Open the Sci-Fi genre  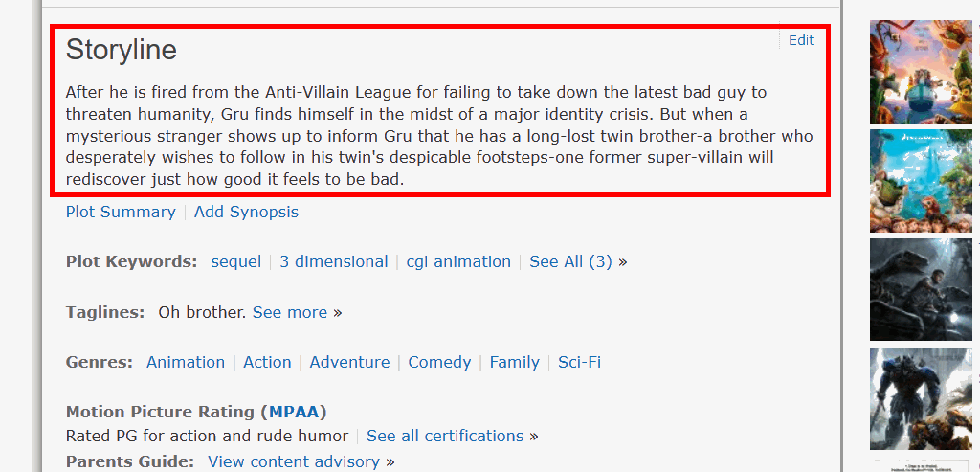click(x=579, y=362)
